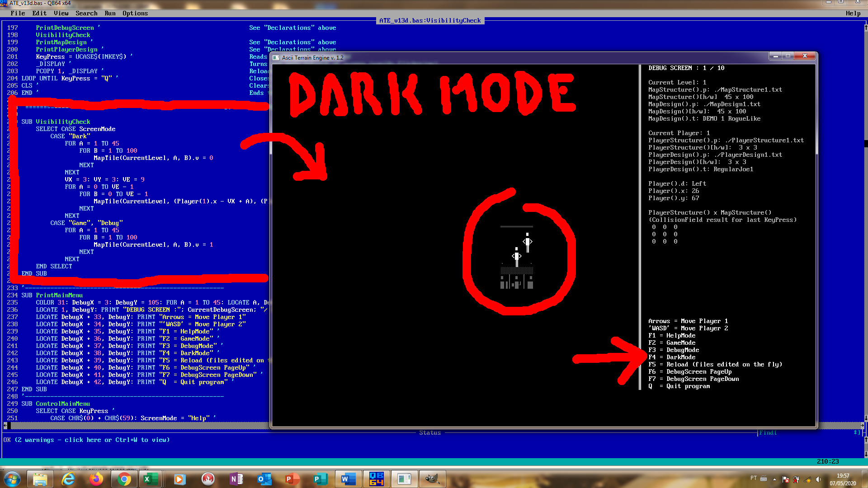Open GIMP from the taskbar
This screenshot has width=868, height=488.
(432, 479)
